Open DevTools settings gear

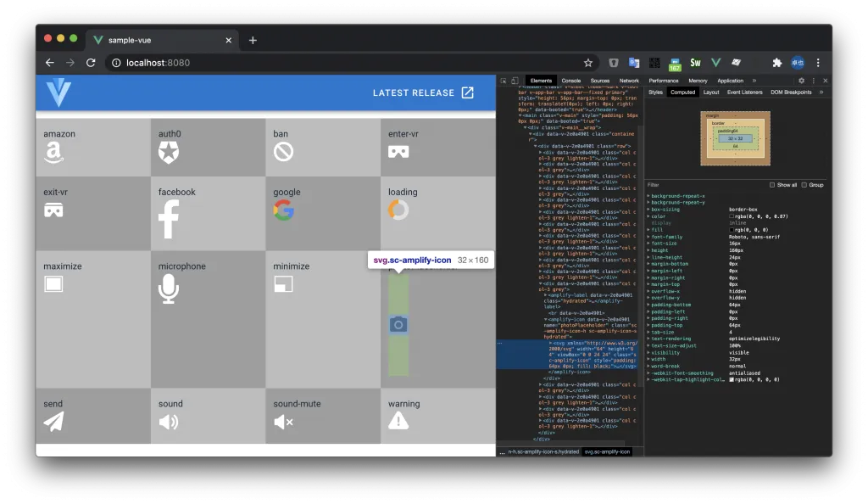pyautogui.click(x=802, y=81)
